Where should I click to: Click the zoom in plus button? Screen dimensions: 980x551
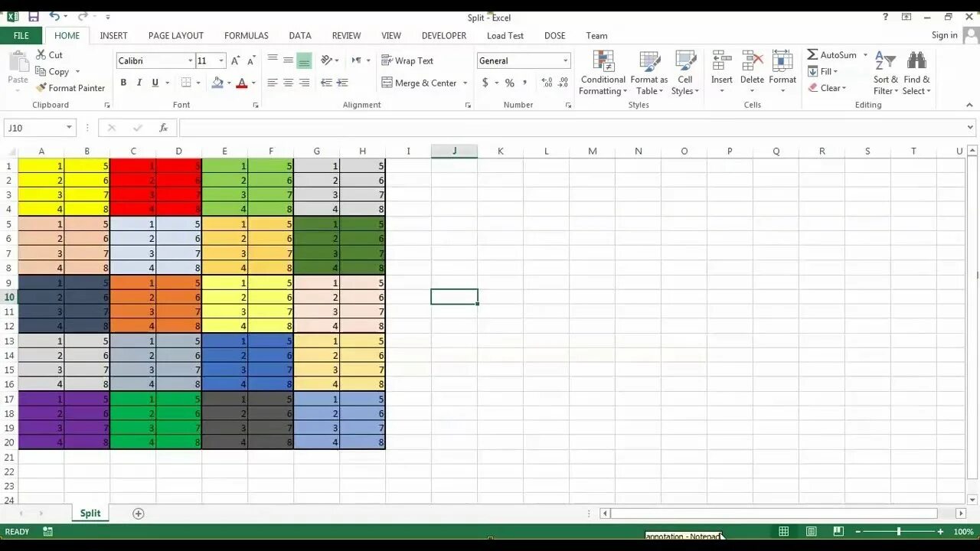point(940,531)
